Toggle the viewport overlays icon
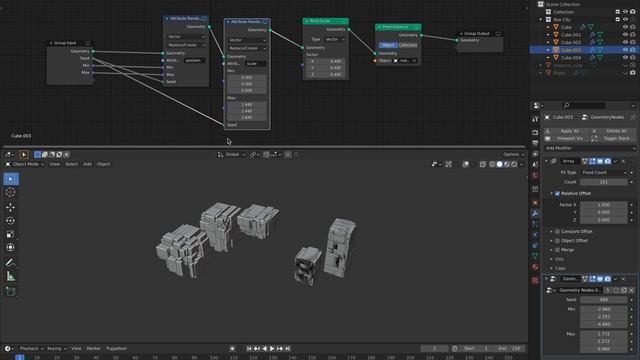Image resolution: width=640 pixels, height=360 pixels. click(x=466, y=164)
